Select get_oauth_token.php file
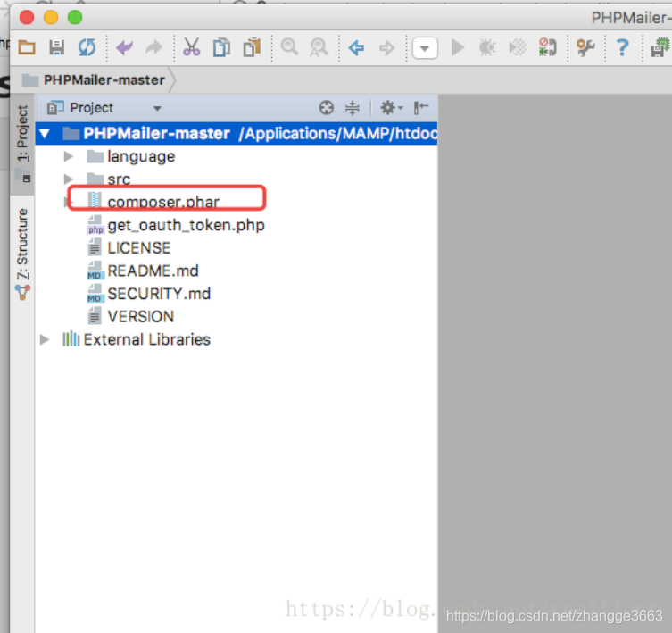This screenshot has height=633, width=672. click(186, 225)
